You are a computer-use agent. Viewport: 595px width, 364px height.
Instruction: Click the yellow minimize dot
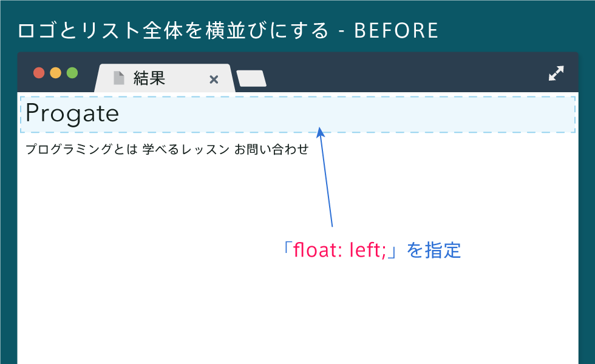(x=55, y=73)
